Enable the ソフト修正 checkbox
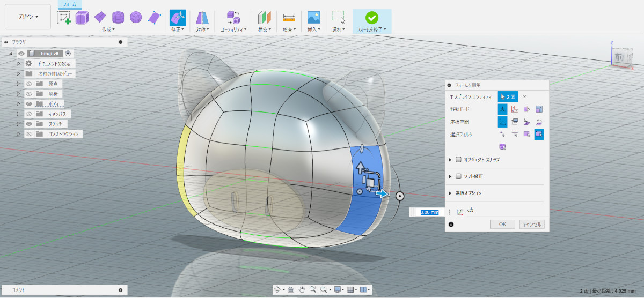644x298 pixels. [x=458, y=176]
